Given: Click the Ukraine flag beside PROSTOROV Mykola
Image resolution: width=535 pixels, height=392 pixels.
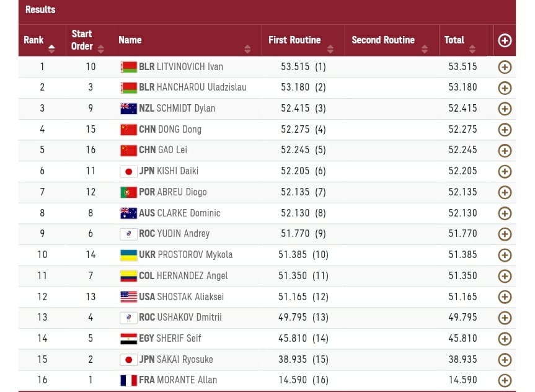Looking at the screenshot, I should tap(128, 255).
